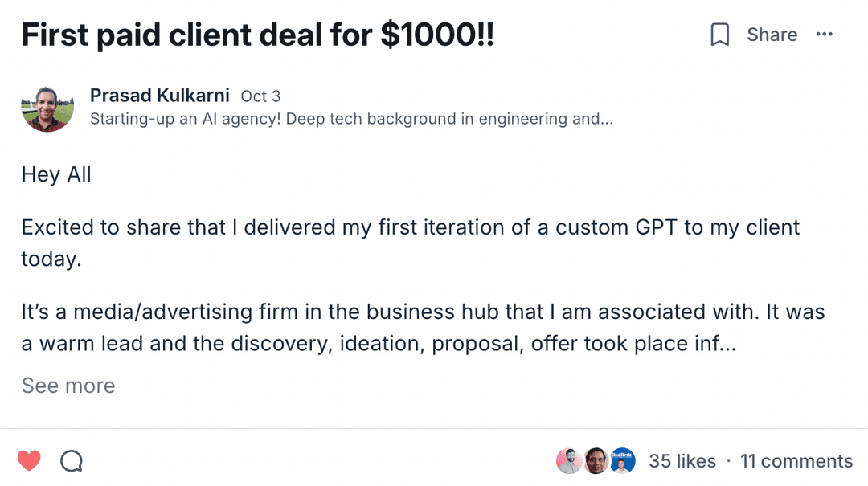View the 35 likes list
Viewport: 868px width, 486px height.
(x=682, y=461)
